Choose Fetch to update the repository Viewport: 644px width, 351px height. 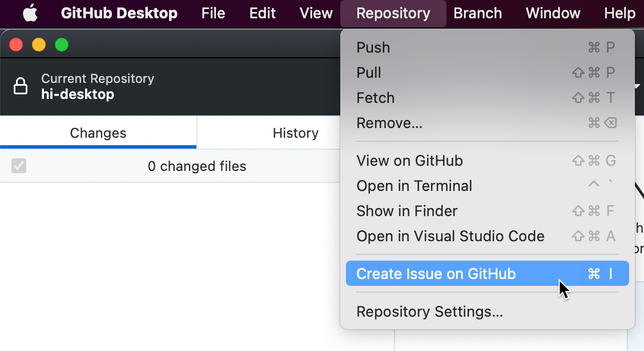click(375, 98)
